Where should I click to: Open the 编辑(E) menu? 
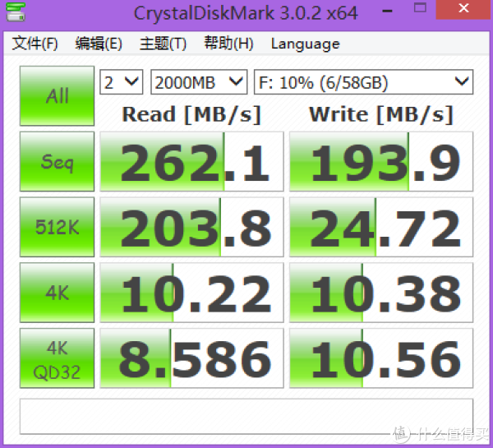pyautogui.click(x=99, y=44)
